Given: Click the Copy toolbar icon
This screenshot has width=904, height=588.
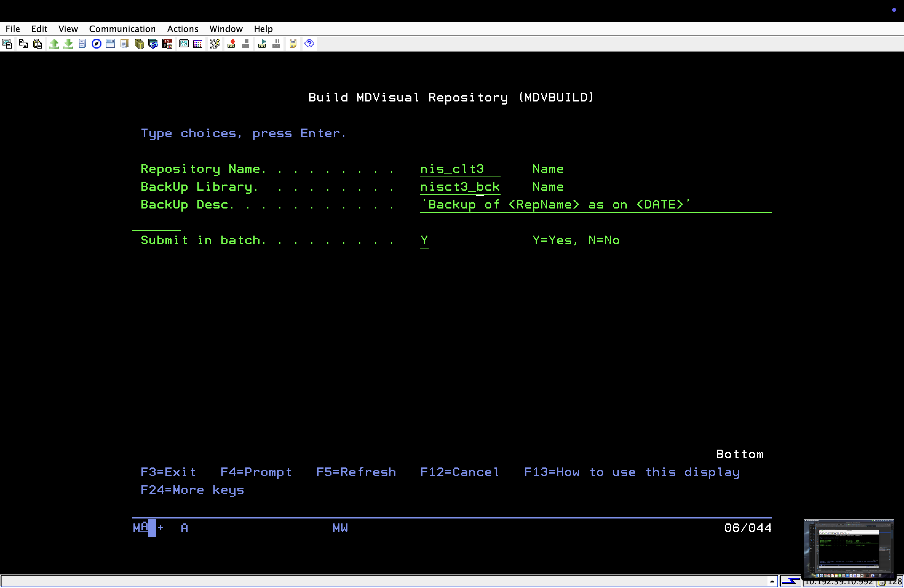Looking at the screenshot, I should [x=23, y=44].
